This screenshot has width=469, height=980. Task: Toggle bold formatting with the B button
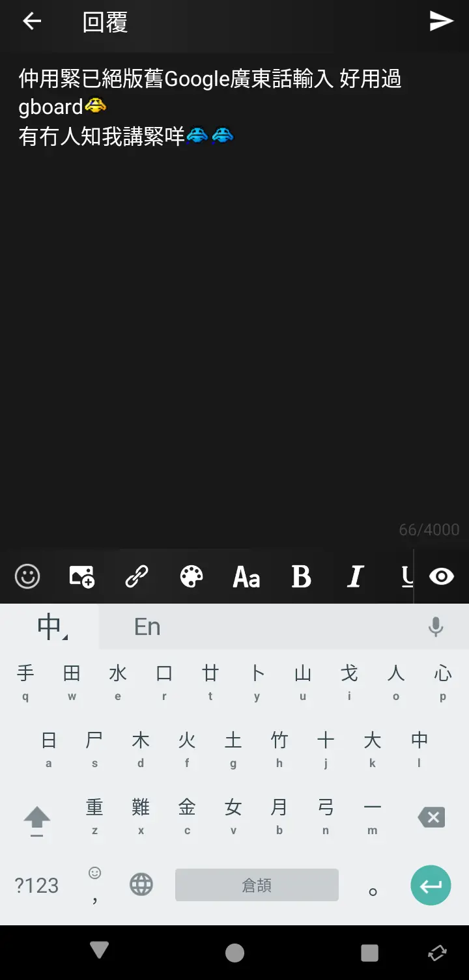[301, 576]
